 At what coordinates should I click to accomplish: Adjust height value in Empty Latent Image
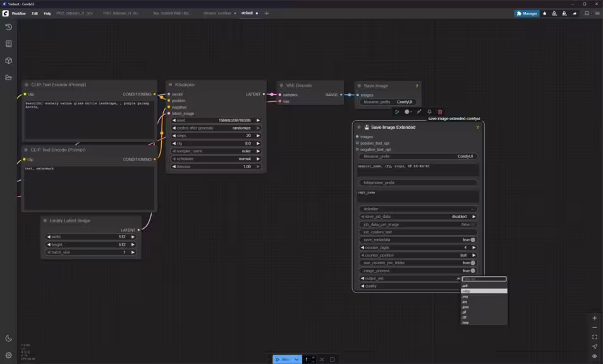[x=91, y=245]
